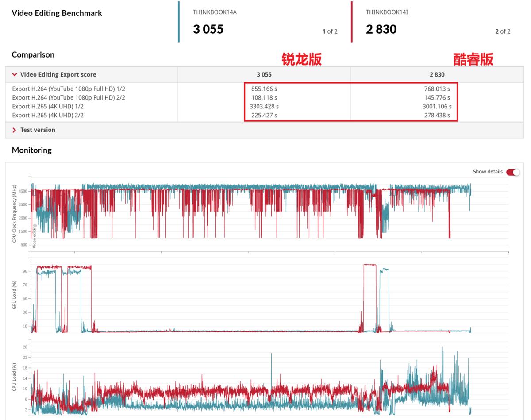Viewport: 531px width, 420px height.
Task: Click the '1 of 2' result indicator
Action: point(330,31)
